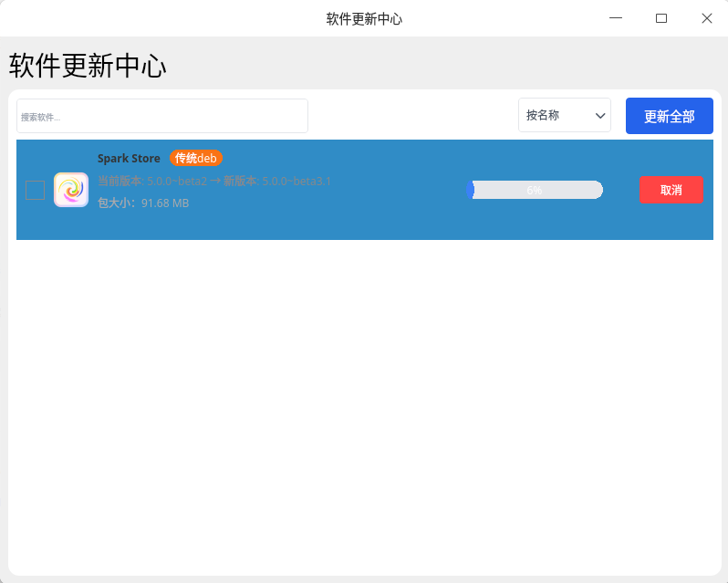Cancel the Spark Store update with 取消
728x583 pixels.
(671, 190)
